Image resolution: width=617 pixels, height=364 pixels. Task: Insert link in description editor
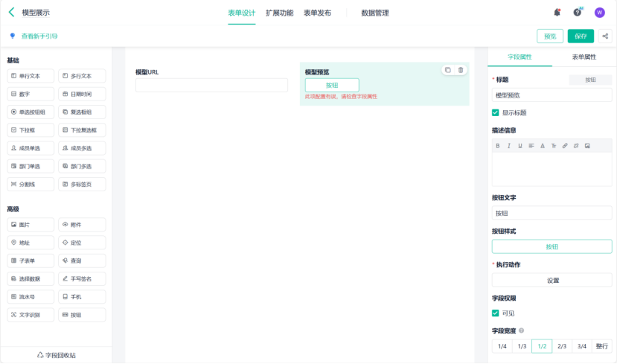pyautogui.click(x=565, y=146)
